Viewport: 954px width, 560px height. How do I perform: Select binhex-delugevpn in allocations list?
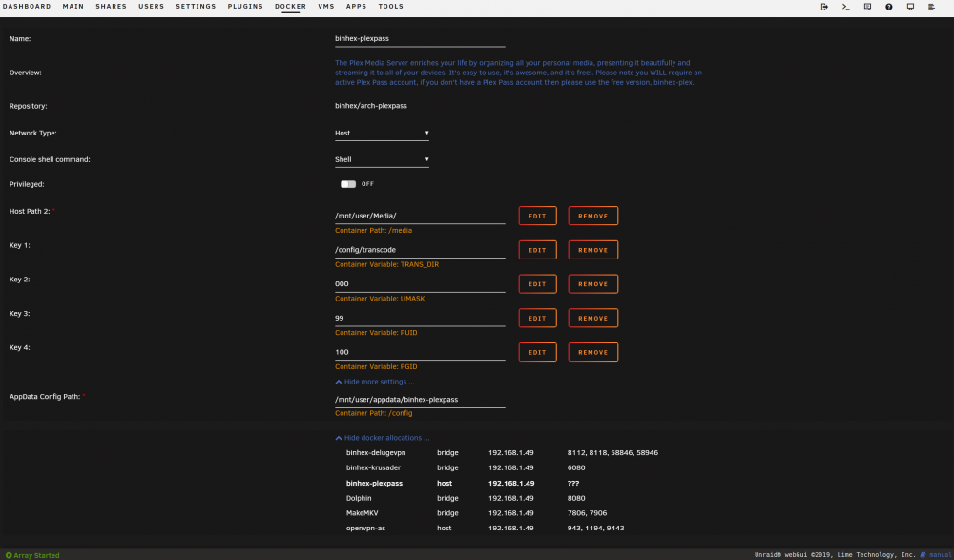pos(375,453)
